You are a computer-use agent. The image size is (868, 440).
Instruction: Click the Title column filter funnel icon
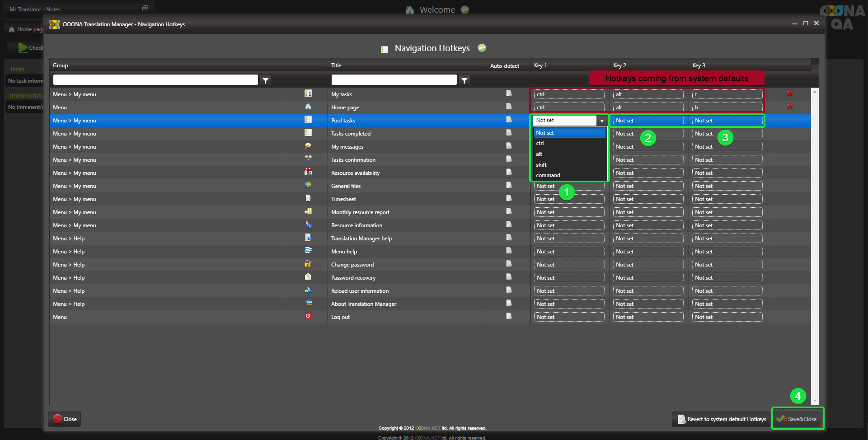click(x=464, y=80)
